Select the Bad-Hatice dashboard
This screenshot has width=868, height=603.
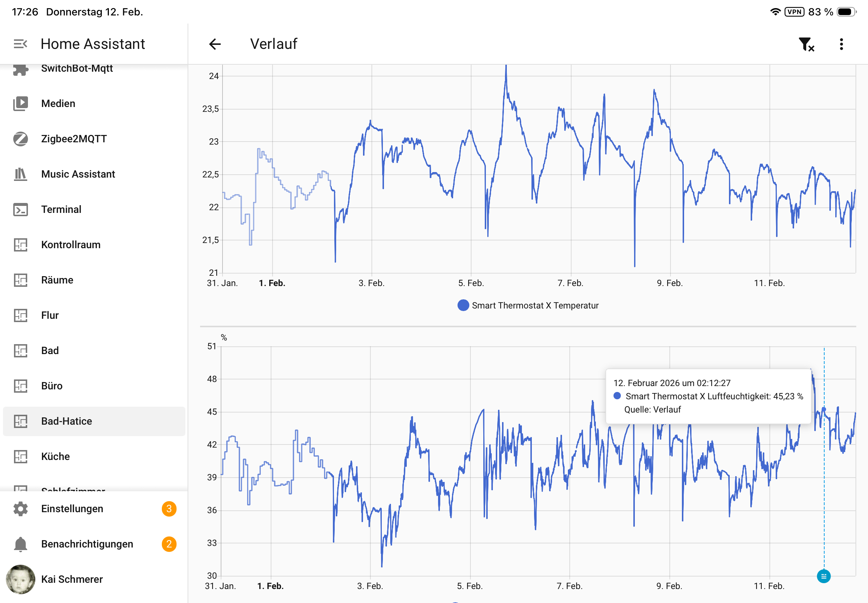click(x=67, y=421)
